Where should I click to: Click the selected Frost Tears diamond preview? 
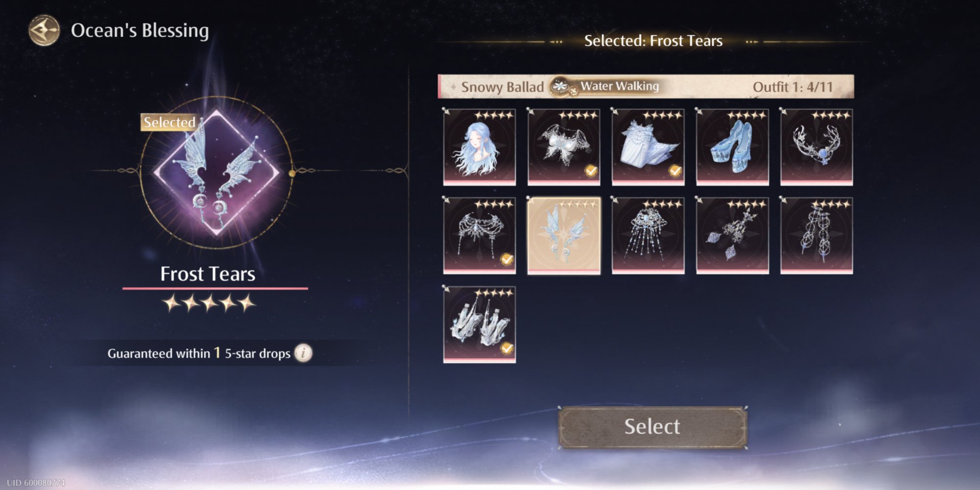[x=216, y=172]
